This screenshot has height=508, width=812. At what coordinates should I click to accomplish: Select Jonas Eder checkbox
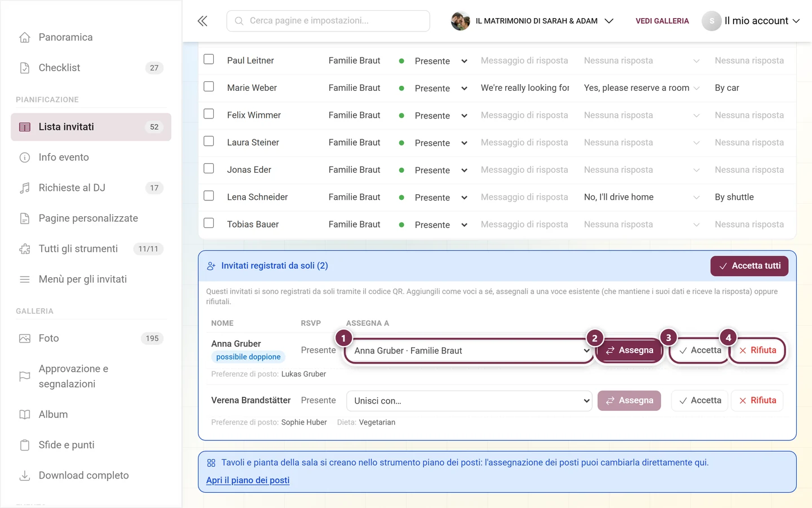tap(209, 168)
